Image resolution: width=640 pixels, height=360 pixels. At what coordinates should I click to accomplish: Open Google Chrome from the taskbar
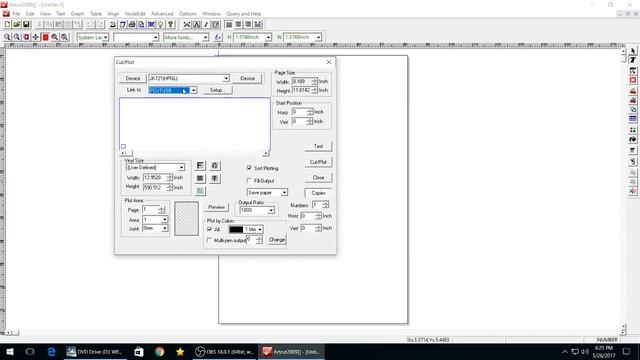click(160, 351)
